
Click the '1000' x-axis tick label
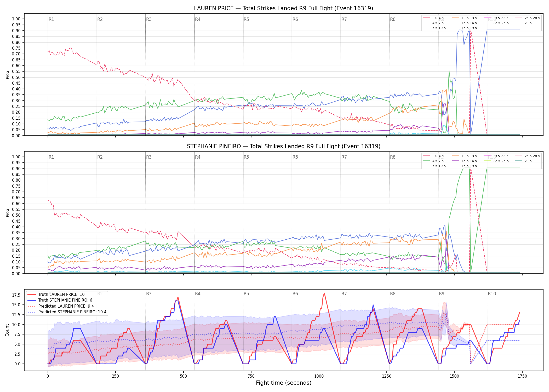[319, 376]
